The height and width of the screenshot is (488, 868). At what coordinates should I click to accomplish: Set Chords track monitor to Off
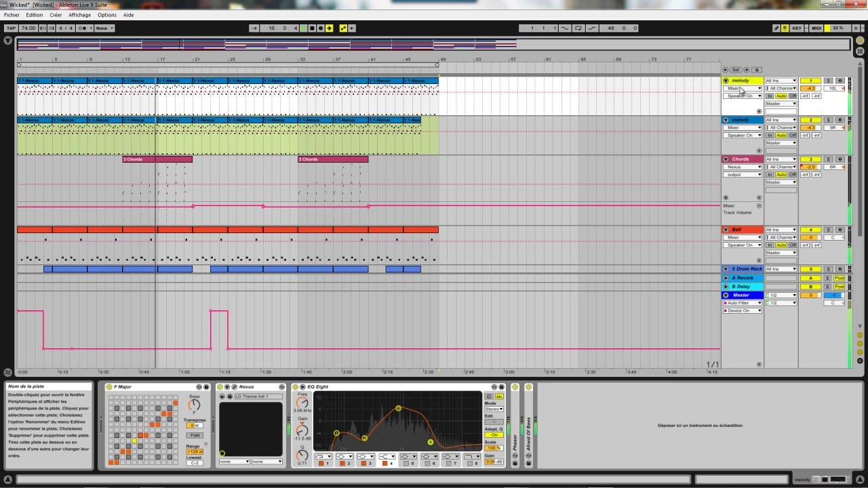(792, 175)
